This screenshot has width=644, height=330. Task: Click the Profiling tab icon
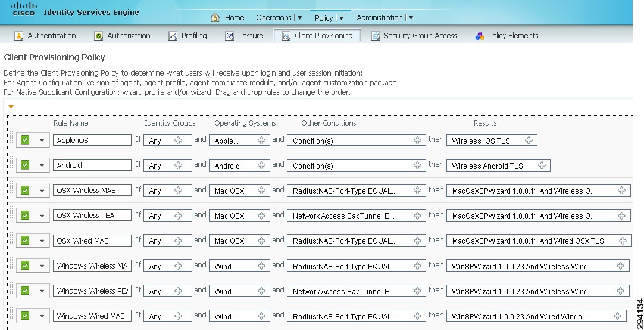pyautogui.click(x=173, y=36)
